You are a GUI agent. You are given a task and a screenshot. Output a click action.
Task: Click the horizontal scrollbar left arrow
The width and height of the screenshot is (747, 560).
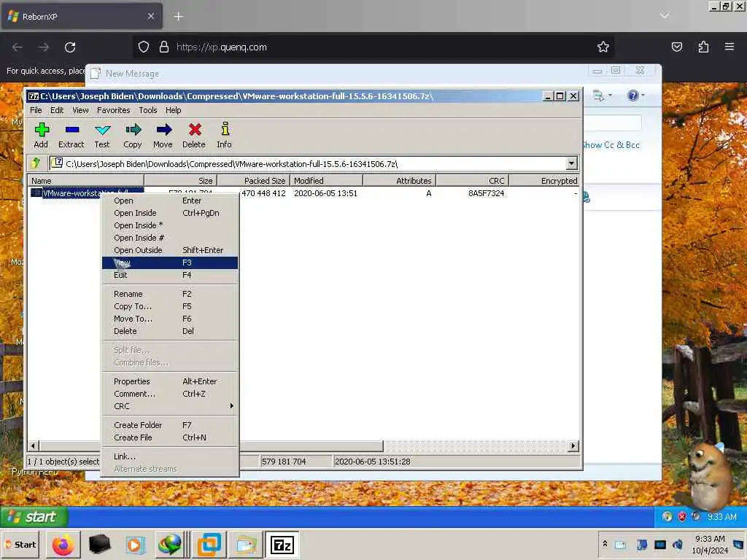33,446
